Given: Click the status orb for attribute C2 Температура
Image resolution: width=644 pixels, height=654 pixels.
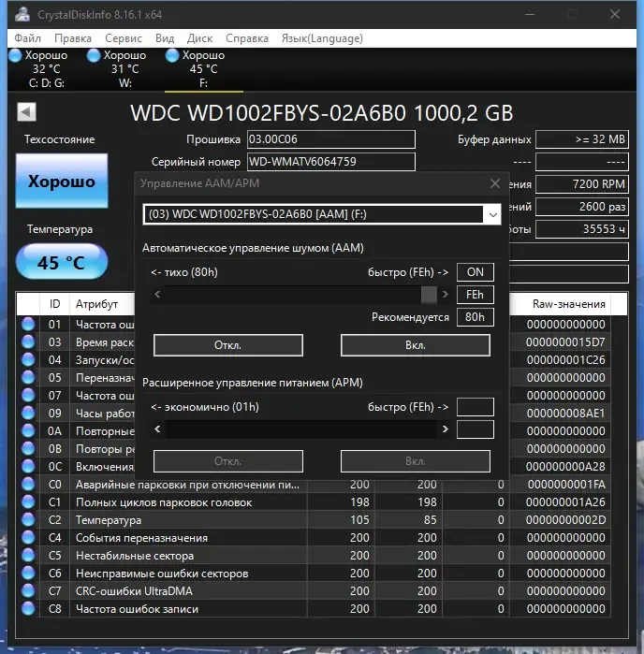Looking at the screenshot, I should click(28, 519).
